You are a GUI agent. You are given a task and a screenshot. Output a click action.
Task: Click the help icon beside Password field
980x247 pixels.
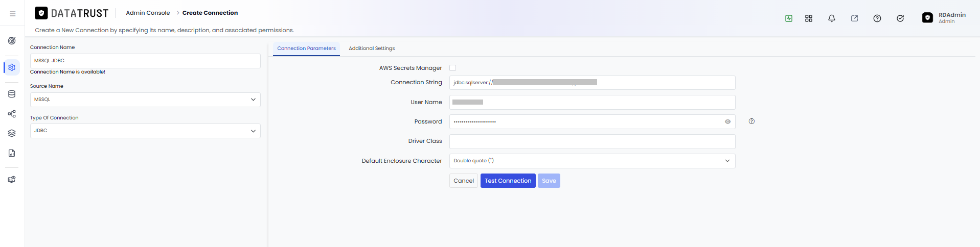[x=751, y=121]
